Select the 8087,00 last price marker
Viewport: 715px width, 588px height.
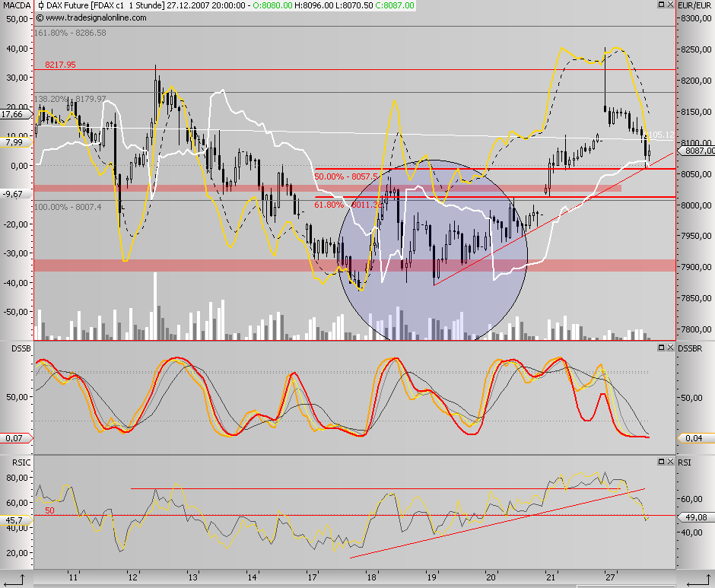coord(698,151)
